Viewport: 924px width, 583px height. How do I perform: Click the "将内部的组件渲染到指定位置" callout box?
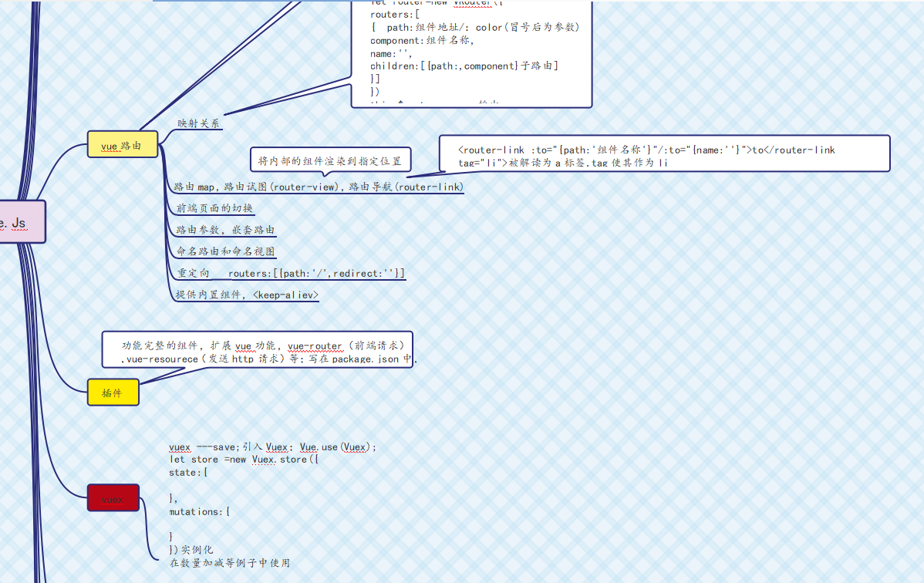click(330, 160)
